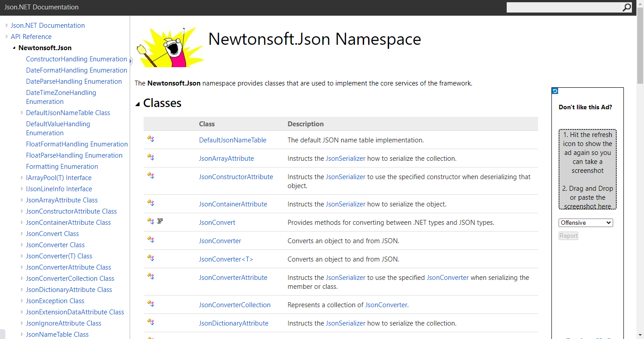Select IJsonLineInfo Interface in sidebar

pos(59,189)
